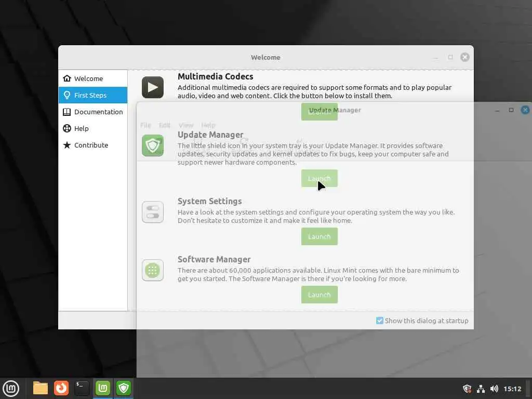
Task: Open the Welcome page in sidebar
Action: (x=92, y=78)
